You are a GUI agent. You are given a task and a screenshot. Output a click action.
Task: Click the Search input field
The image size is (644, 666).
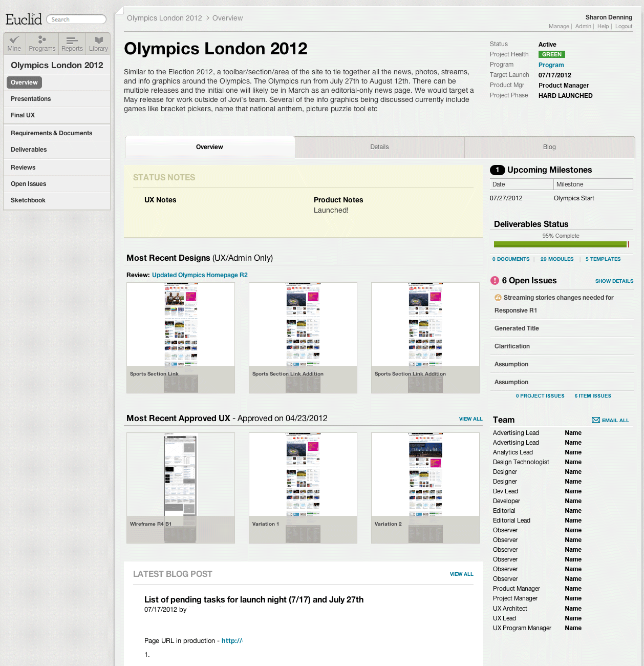coord(76,19)
